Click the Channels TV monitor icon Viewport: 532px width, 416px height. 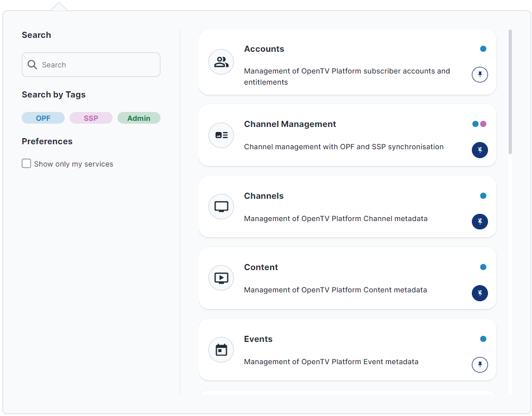coord(221,207)
